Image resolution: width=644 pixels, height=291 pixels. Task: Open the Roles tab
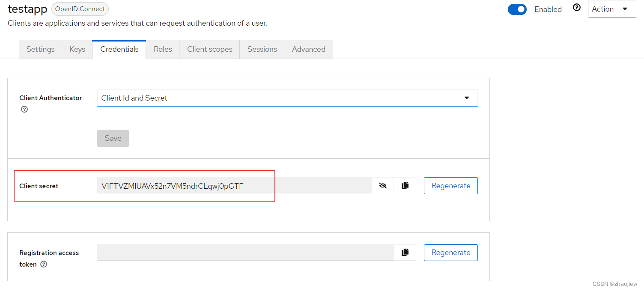pos(163,49)
